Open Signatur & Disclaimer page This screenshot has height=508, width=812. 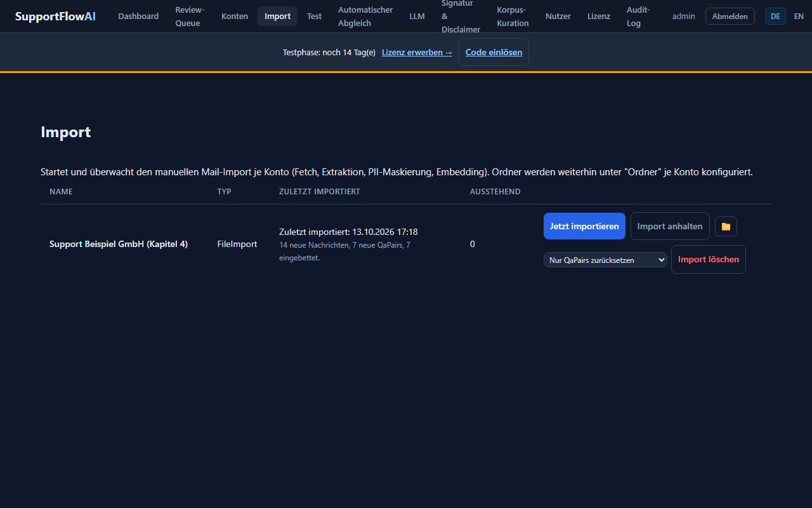(461, 17)
